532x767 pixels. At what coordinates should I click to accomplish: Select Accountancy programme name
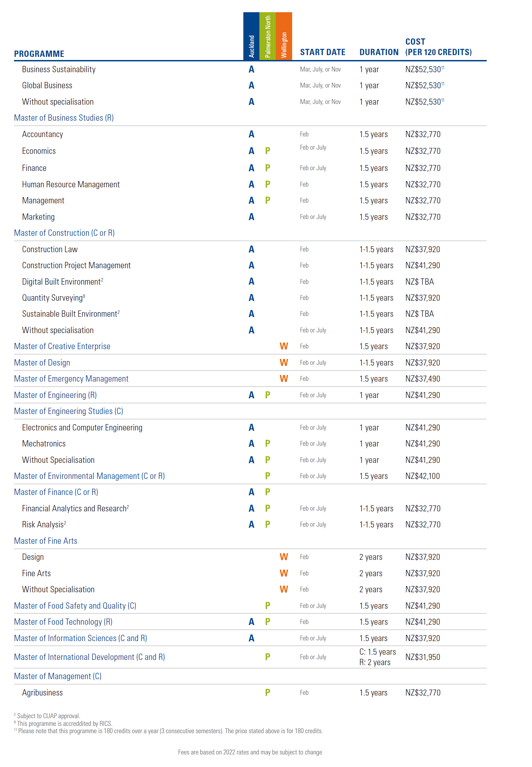pyautogui.click(x=43, y=134)
